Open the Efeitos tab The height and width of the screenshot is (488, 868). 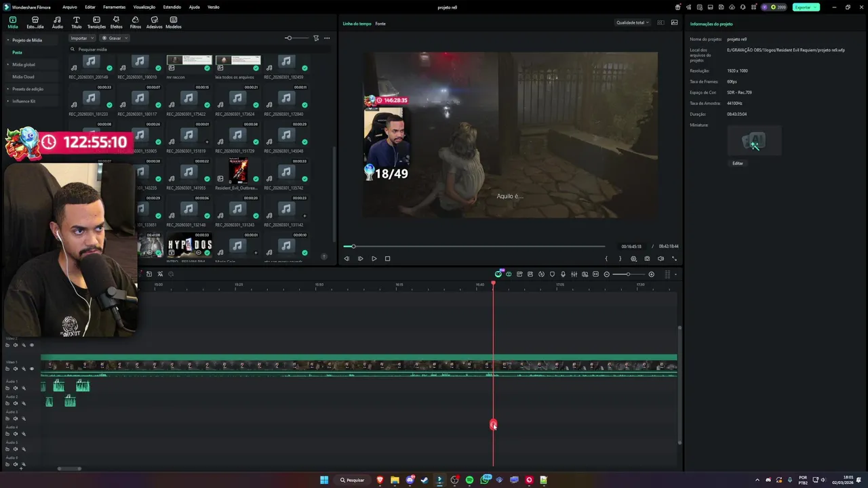pyautogui.click(x=116, y=22)
